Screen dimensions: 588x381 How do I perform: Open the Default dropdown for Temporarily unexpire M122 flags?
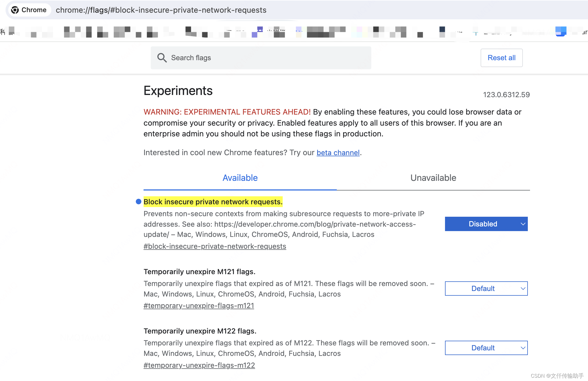click(x=486, y=348)
